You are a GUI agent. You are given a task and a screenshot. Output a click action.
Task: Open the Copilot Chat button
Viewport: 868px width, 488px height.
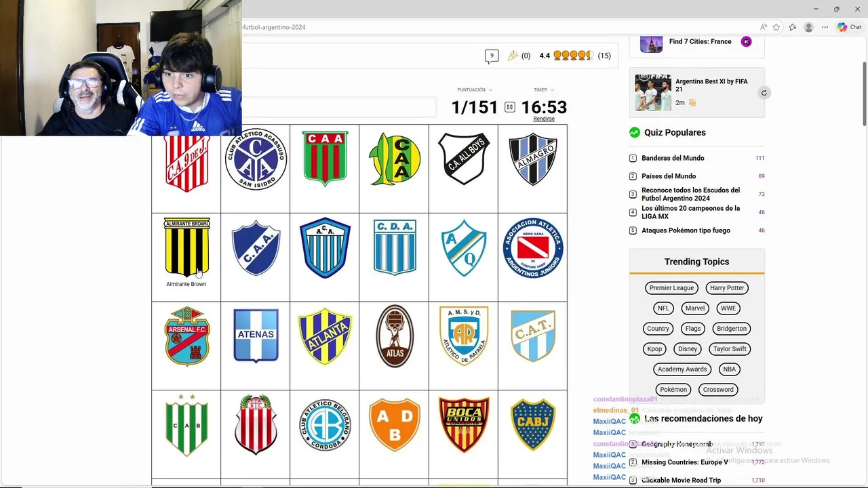tap(850, 27)
